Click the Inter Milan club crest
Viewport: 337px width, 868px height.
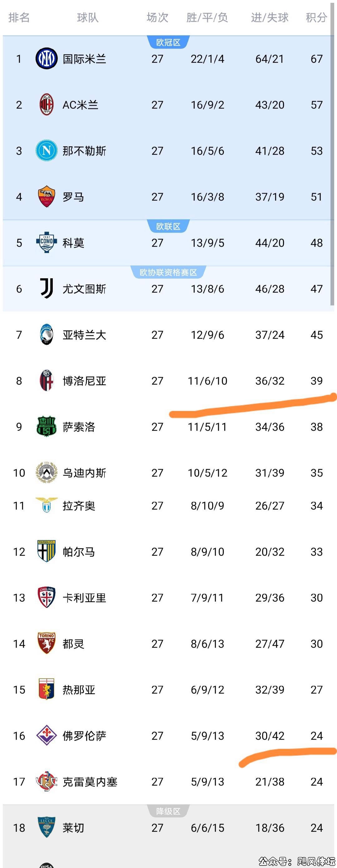point(46,59)
